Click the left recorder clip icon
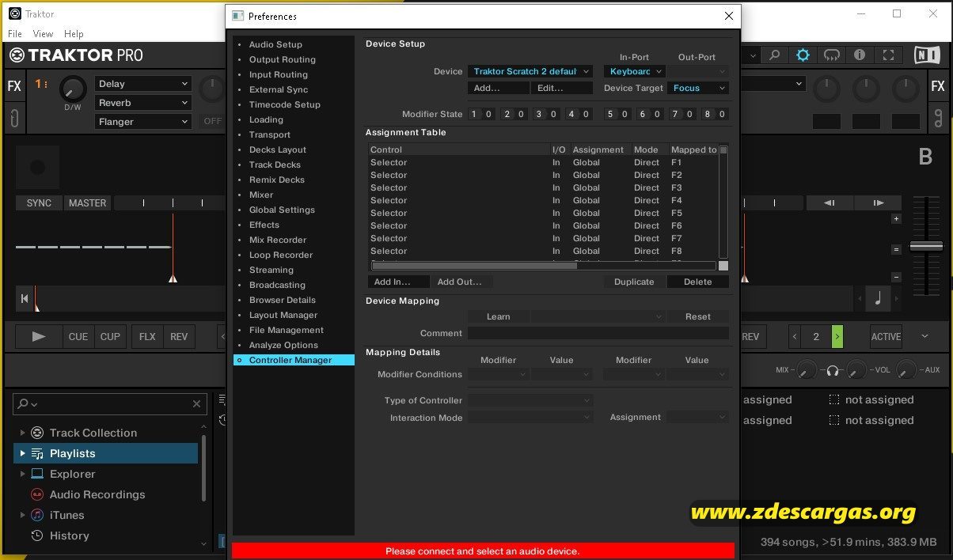Screen dimensions: 953x560 (x=14, y=119)
